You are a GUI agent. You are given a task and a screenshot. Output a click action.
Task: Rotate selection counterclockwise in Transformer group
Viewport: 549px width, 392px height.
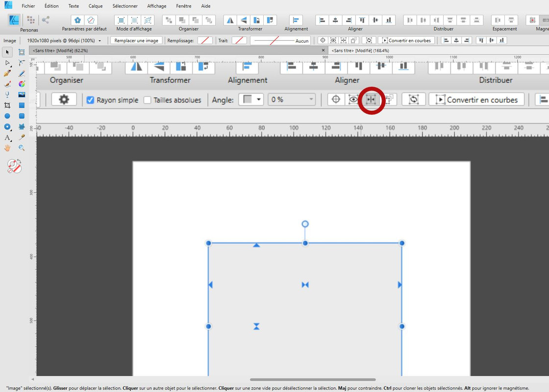tap(257, 20)
